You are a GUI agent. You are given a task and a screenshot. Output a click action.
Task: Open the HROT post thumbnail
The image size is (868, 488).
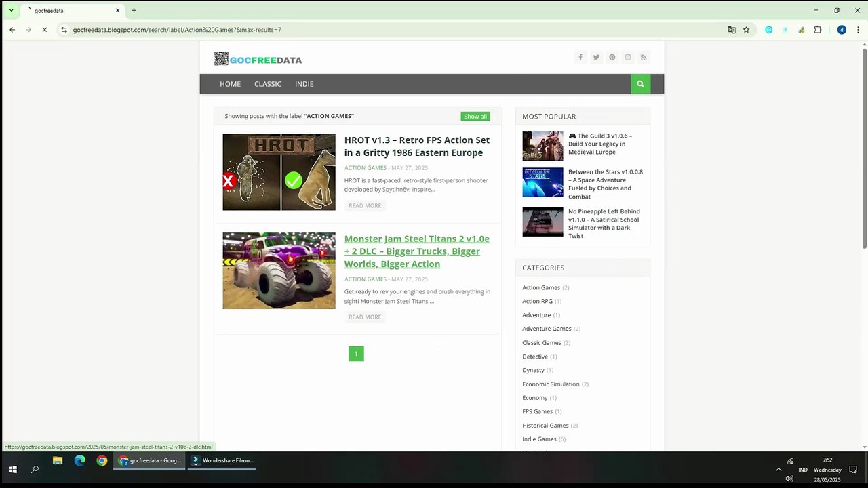point(279,172)
